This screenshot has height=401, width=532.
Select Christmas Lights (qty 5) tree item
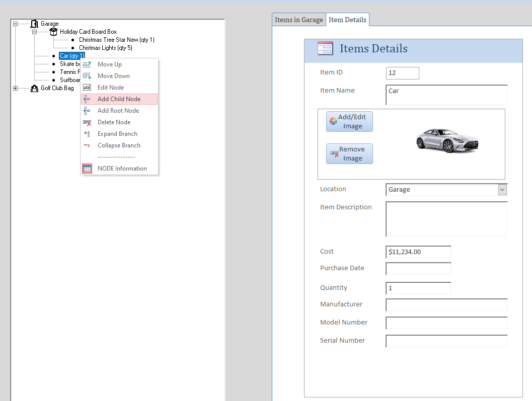point(105,48)
